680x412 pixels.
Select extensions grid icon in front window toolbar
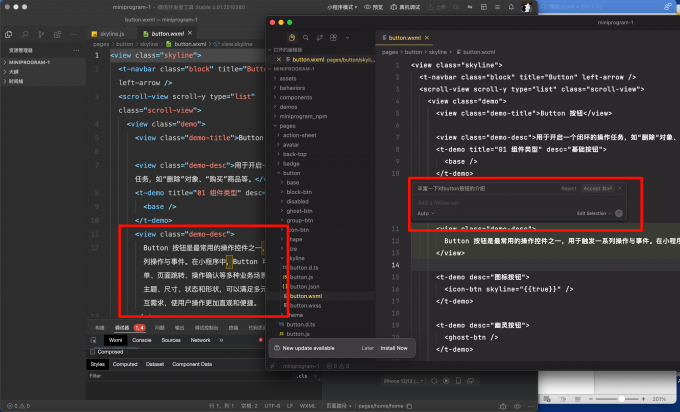[x=333, y=38]
